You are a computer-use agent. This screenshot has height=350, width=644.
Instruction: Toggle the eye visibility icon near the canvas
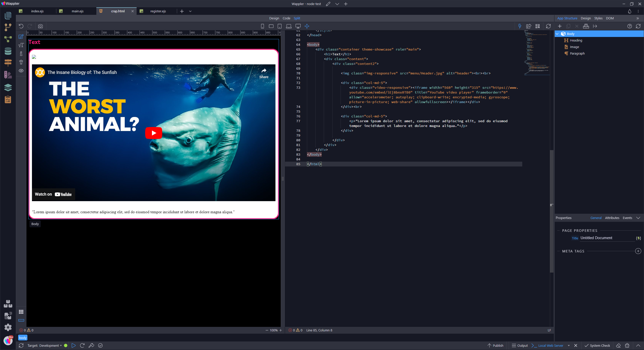(x=21, y=71)
